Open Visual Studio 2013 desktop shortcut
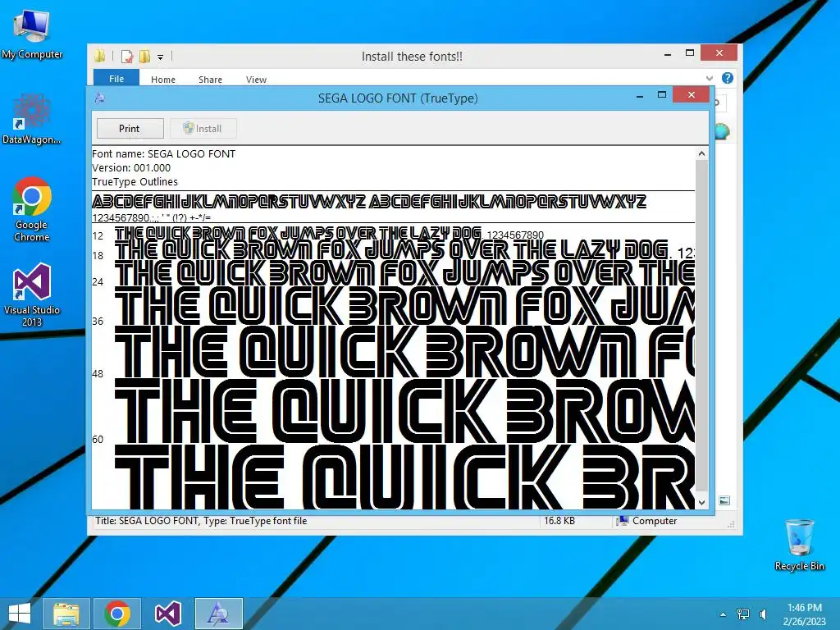The image size is (840, 630). [x=32, y=294]
